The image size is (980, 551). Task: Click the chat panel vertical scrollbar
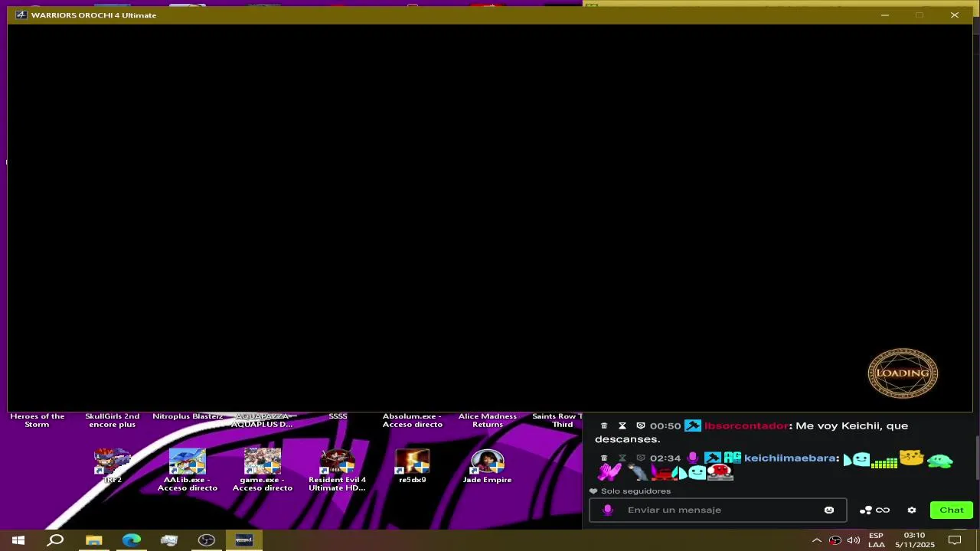pyautogui.click(x=976, y=458)
